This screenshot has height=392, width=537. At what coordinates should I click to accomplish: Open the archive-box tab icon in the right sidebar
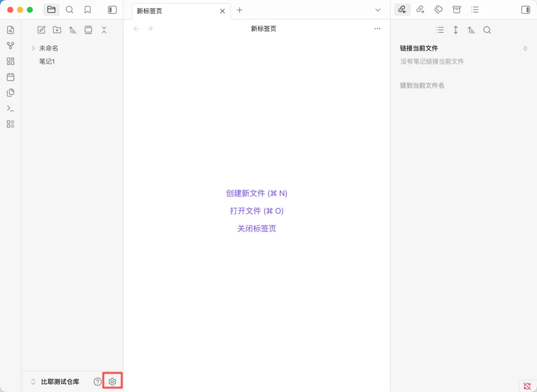click(456, 9)
